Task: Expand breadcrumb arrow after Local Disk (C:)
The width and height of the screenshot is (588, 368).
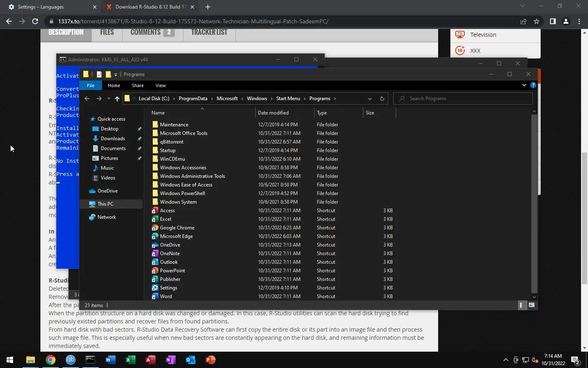Action: [x=174, y=99]
